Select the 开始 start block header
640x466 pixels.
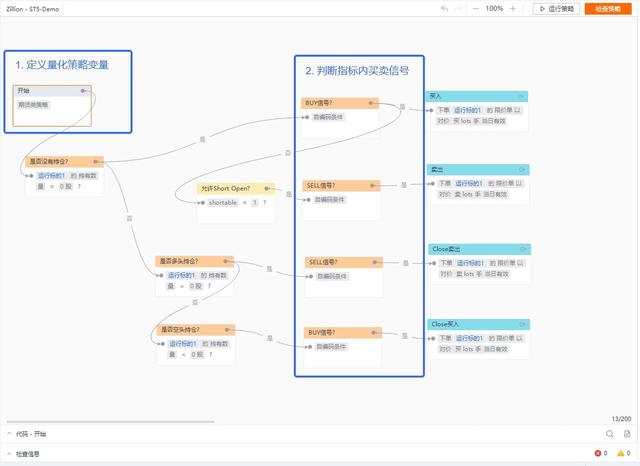52,91
